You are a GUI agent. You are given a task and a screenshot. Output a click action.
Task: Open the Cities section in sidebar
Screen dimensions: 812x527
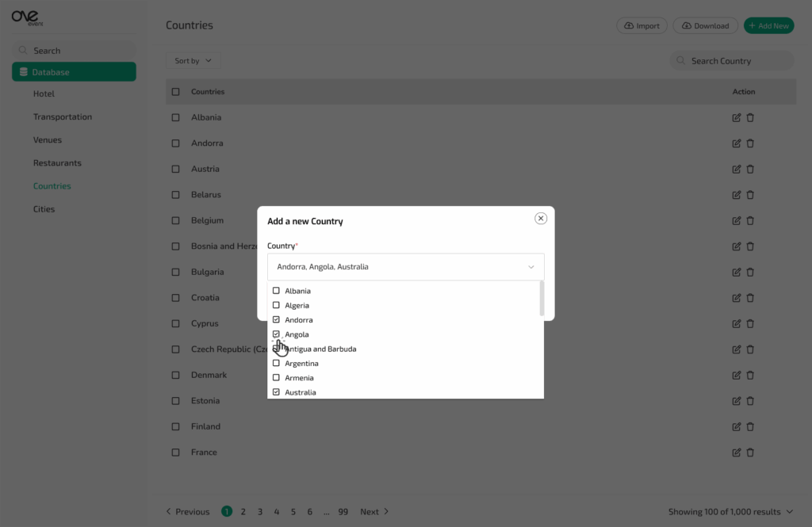coord(44,209)
